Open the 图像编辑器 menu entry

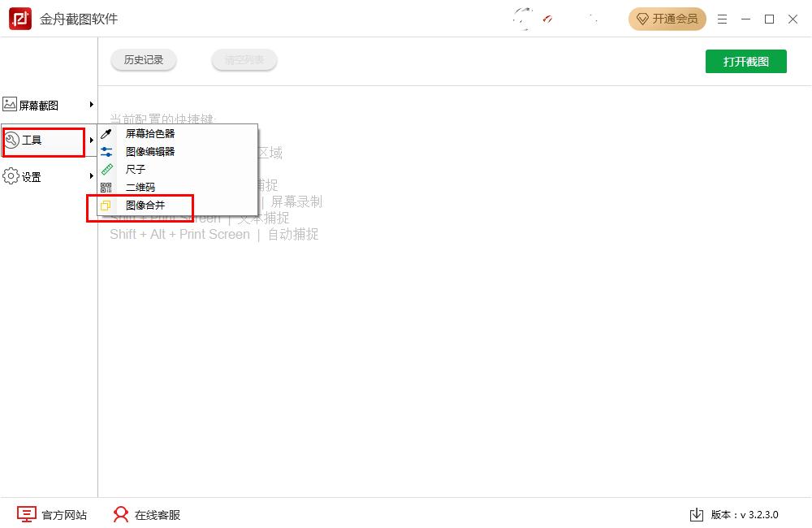pos(150,152)
